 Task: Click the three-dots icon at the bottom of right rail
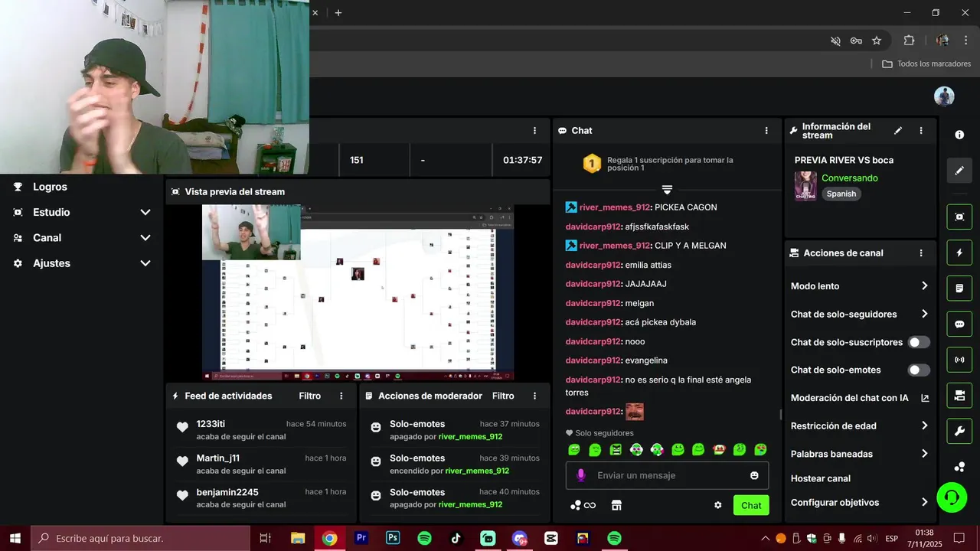[x=959, y=467]
